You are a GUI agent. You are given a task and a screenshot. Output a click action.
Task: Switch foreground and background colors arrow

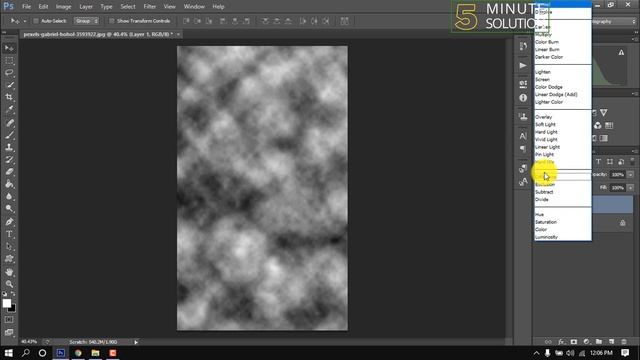click(x=13, y=293)
